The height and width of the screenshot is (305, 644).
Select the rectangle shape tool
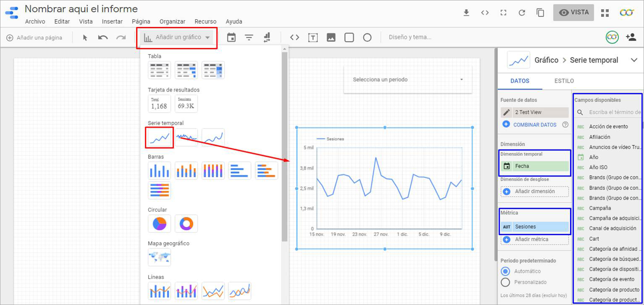(x=349, y=37)
